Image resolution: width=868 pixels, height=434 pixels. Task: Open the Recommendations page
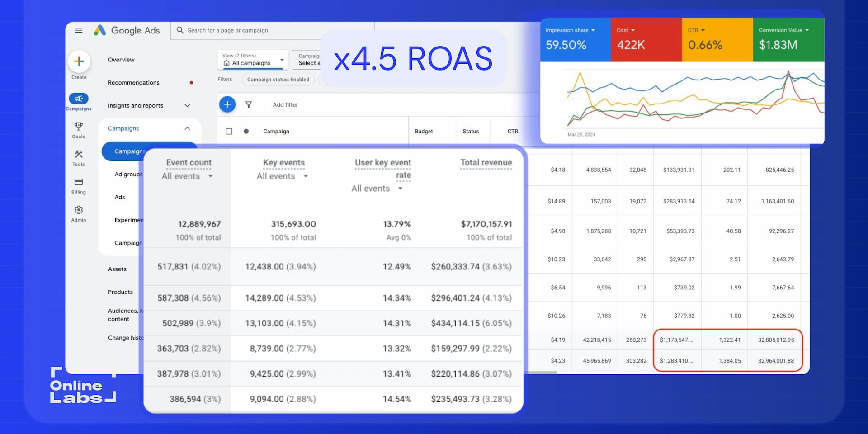tap(133, 83)
